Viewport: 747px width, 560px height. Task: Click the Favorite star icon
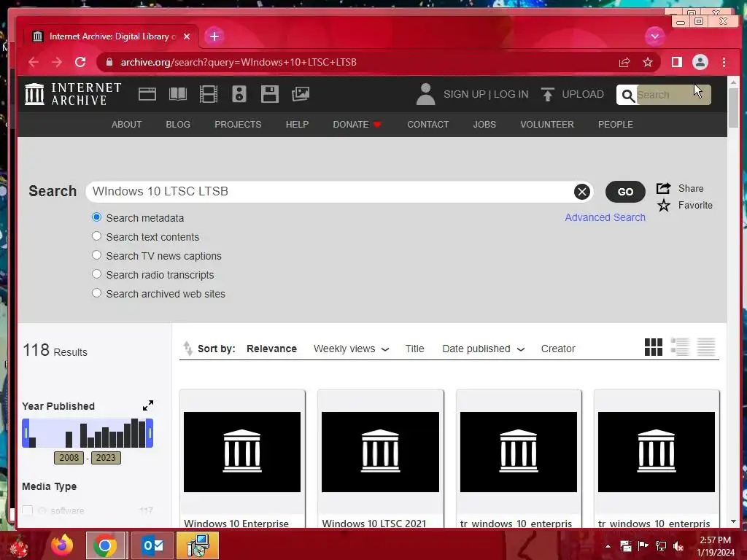point(664,205)
